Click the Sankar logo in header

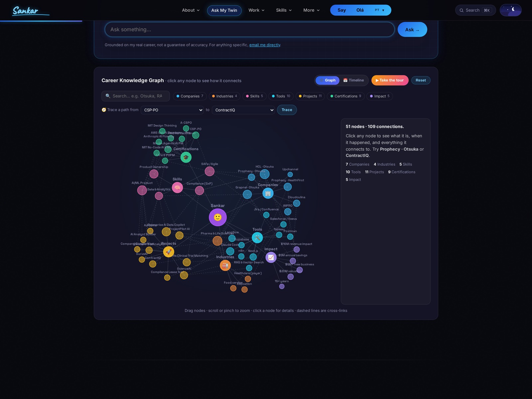point(31,11)
